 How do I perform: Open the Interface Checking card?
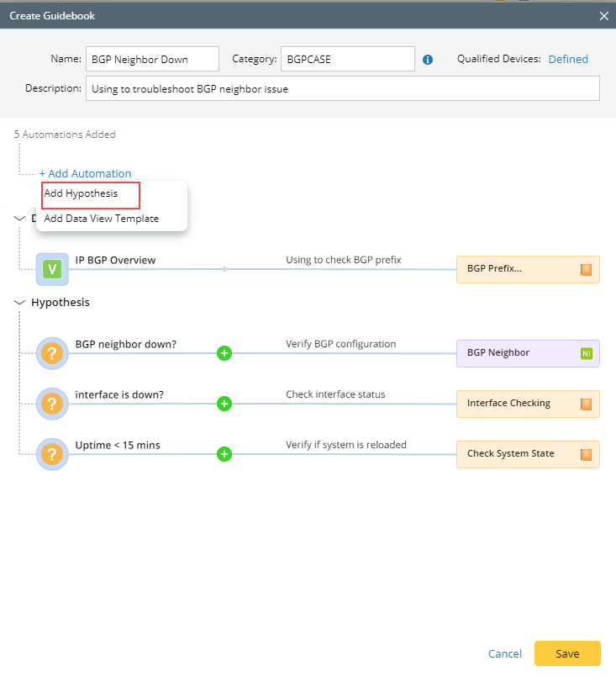point(528,404)
